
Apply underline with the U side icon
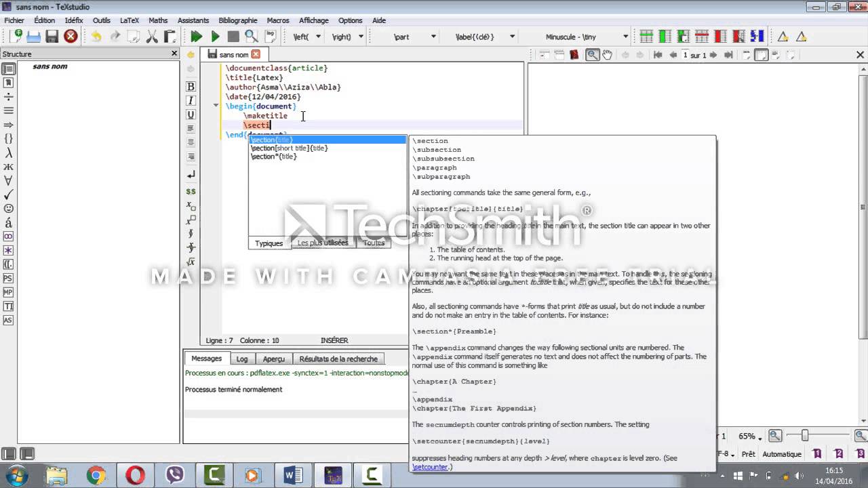pyautogui.click(x=191, y=115)
